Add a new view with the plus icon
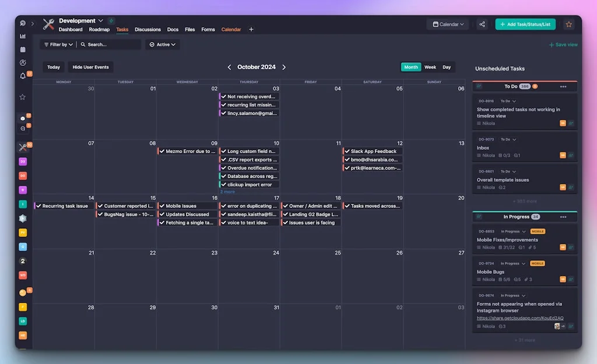The image size is (597, 364). pyautogui.click(x=251, y=29)
